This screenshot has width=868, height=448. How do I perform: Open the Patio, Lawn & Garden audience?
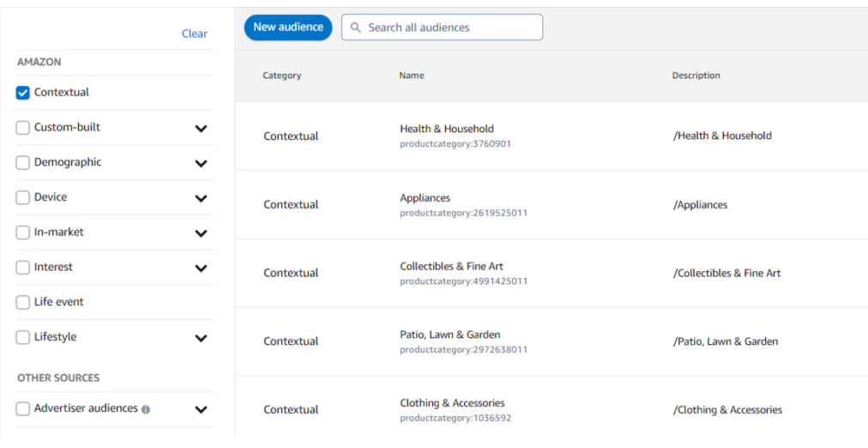(x=450, y=335)
